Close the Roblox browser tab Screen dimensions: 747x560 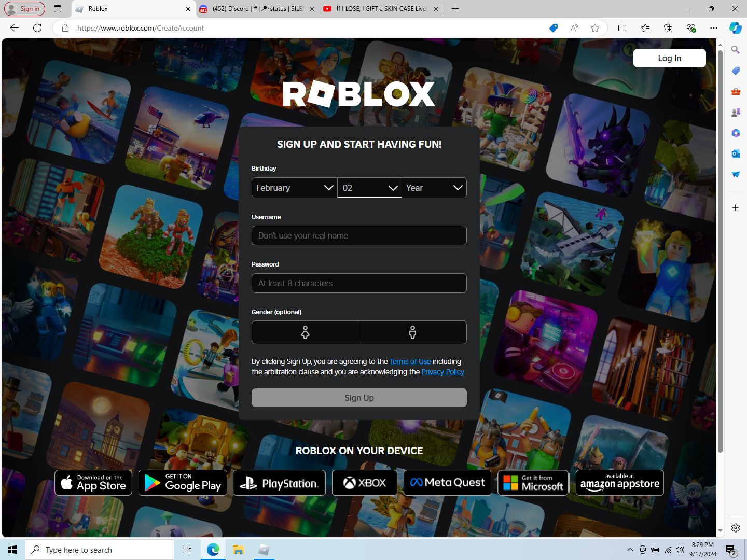click(x=188, y=9)
